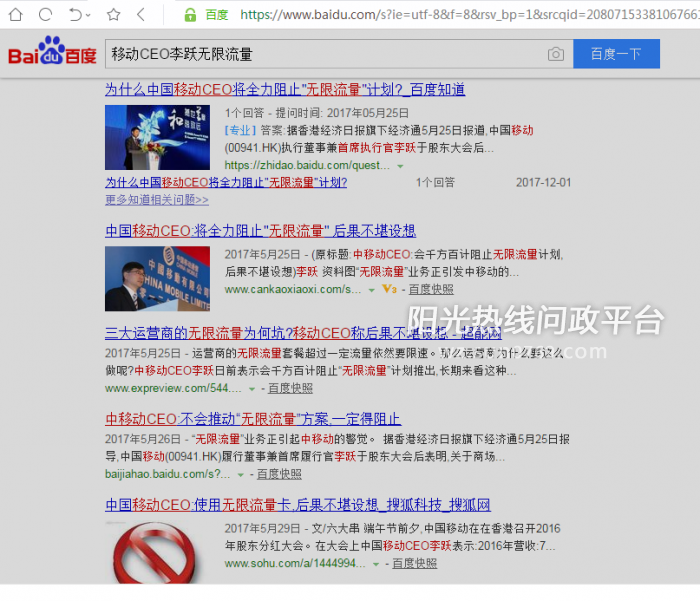Open result 中国移动CEO:将全力阻止无限流量 后果不堪设想

click(260, 231)
